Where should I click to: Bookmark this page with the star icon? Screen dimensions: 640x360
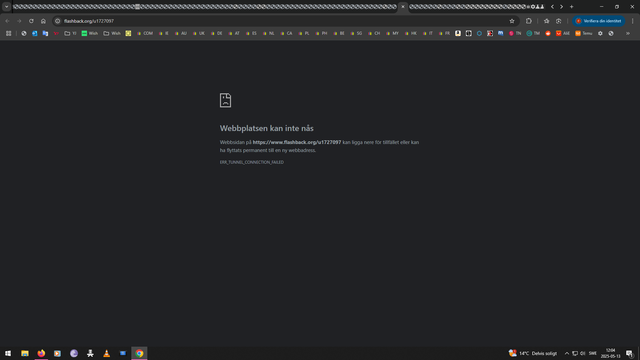click(512, 21)
